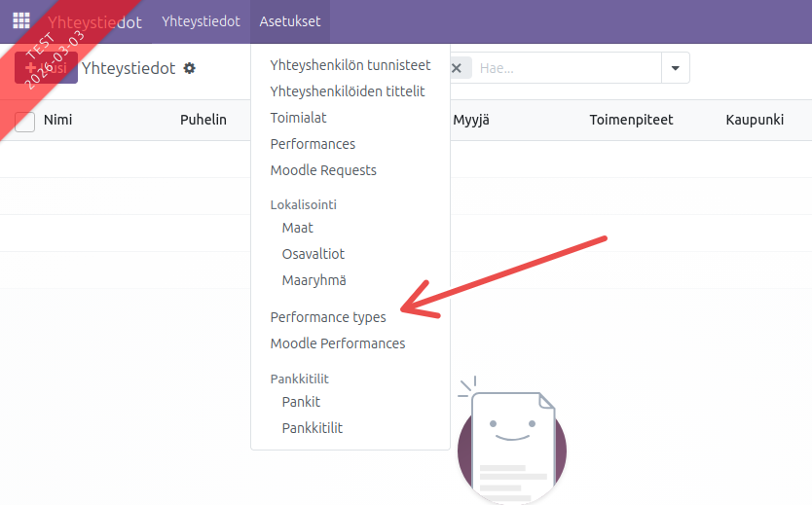Open the Yhteystiedot top menu item

pos(201,21)
